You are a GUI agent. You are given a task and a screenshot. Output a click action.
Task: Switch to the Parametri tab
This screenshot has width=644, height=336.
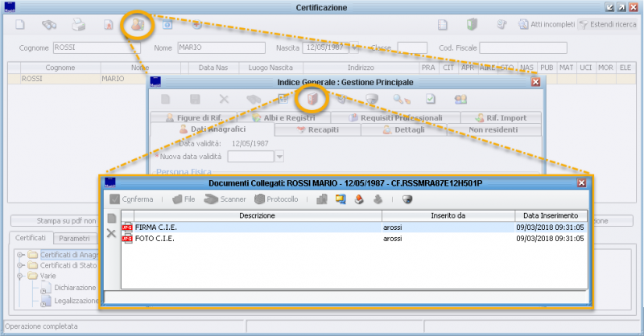tap(74, 239)
